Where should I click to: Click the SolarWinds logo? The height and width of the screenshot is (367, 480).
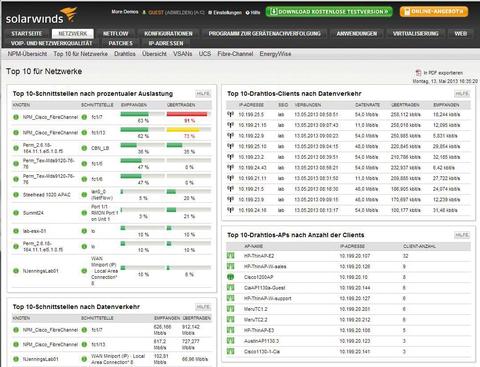(41, 16)
